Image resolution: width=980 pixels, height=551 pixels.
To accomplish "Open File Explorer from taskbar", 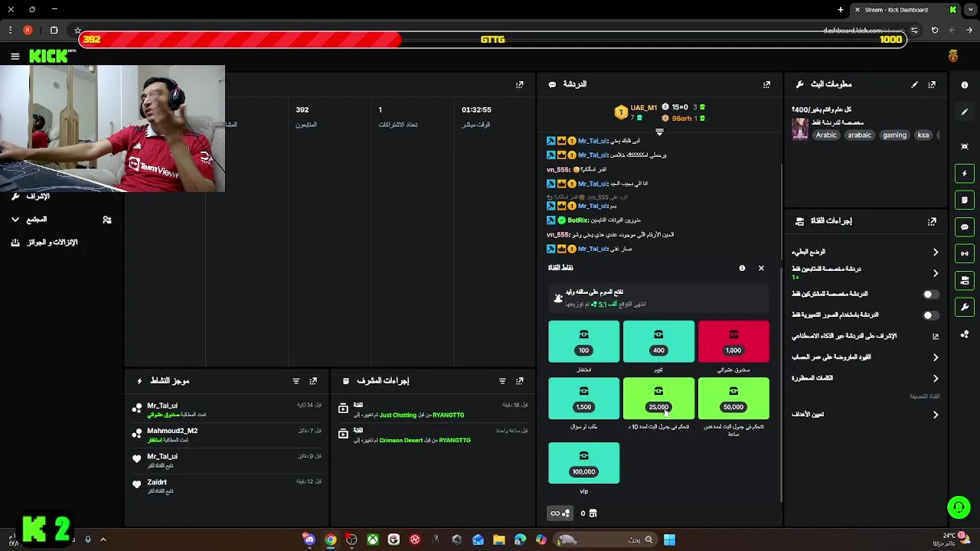I will (x=499, y=540).
